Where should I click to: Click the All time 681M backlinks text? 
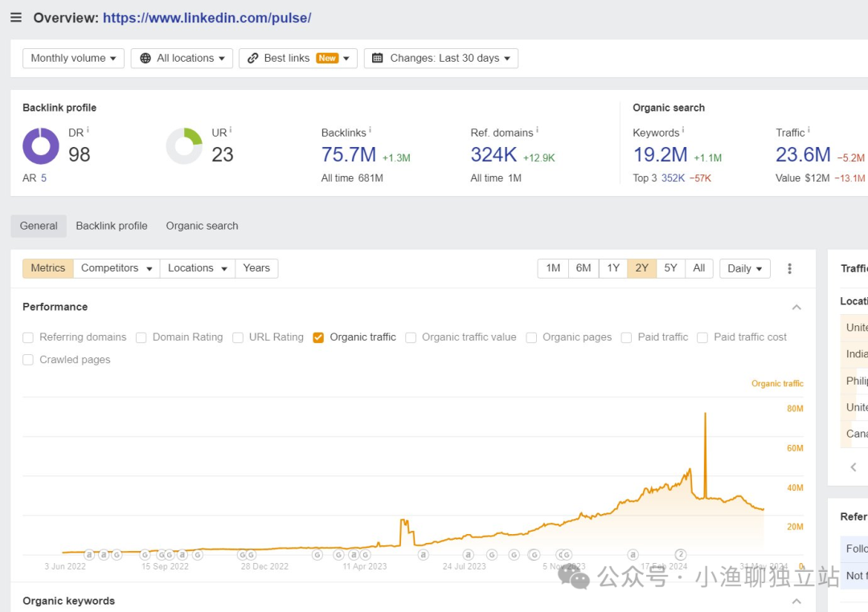click(352, 178)
